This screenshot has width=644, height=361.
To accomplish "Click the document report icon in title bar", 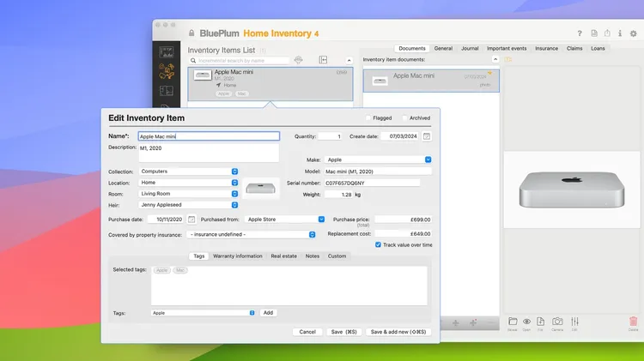I will [x=594, y=33].
